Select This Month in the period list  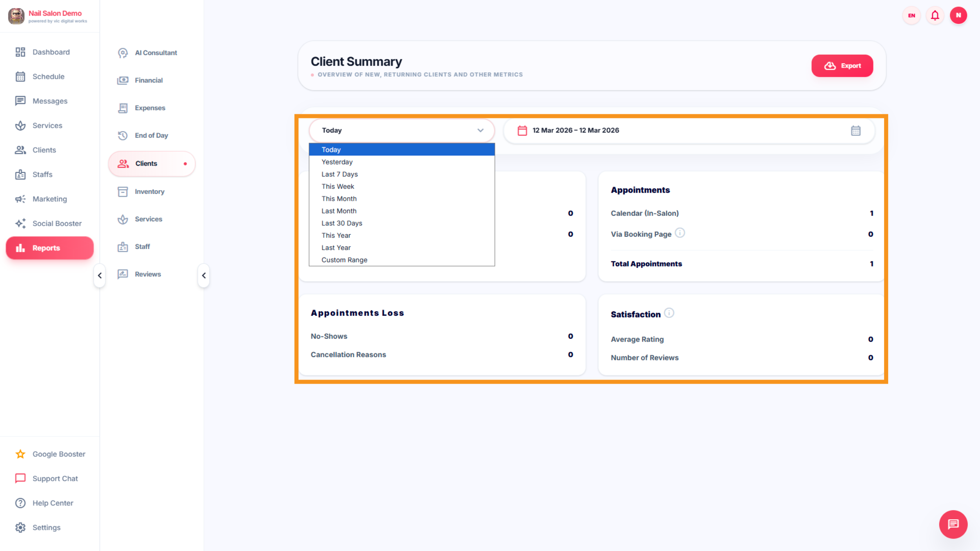click(339, 198)
